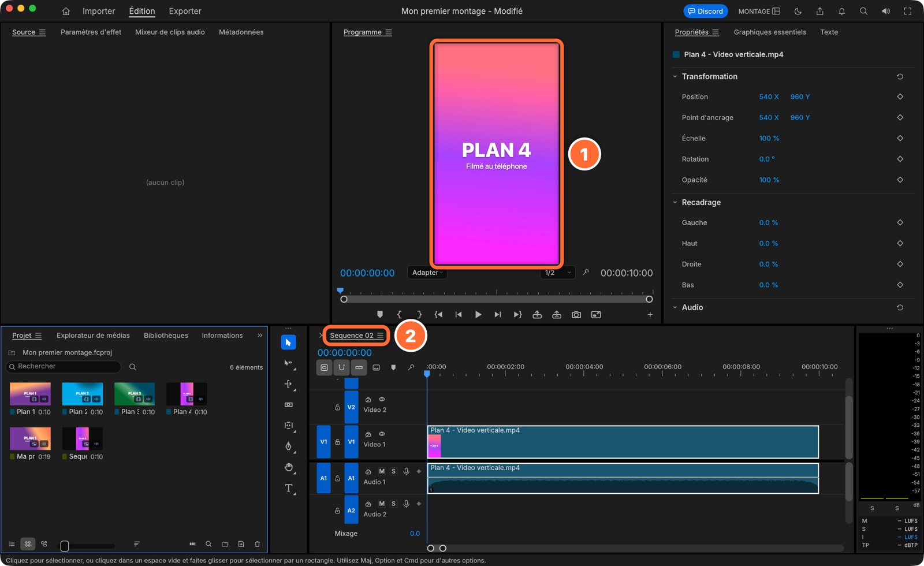This screenshot has height=566, width=924.
Task: Select the Type text tool
Action: pyautogui.click(x=289, y=489)
